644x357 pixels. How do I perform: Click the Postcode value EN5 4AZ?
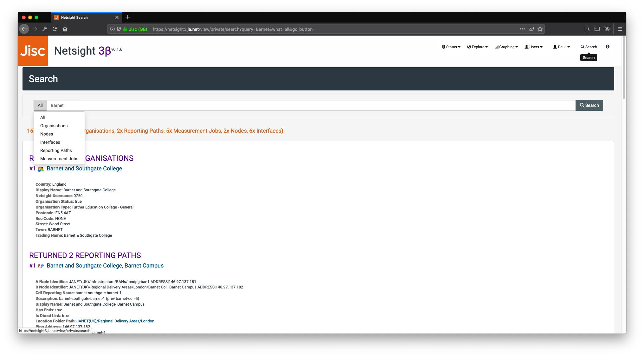tap(63, 213)
